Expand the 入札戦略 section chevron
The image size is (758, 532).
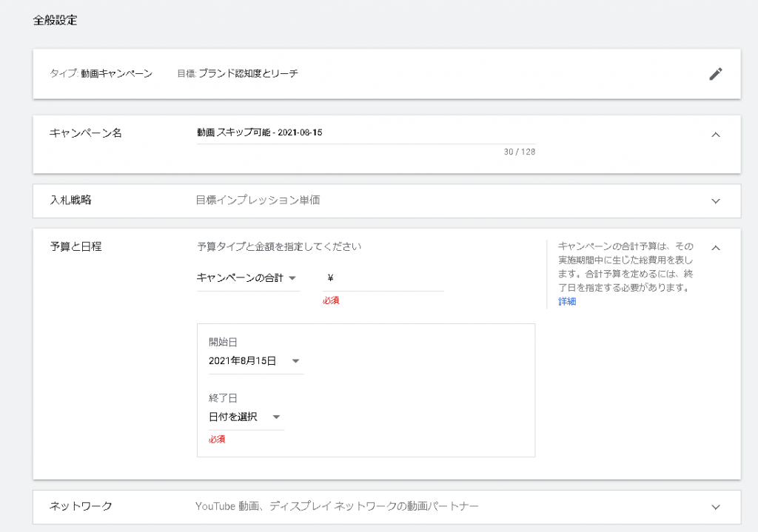(716, 201)
